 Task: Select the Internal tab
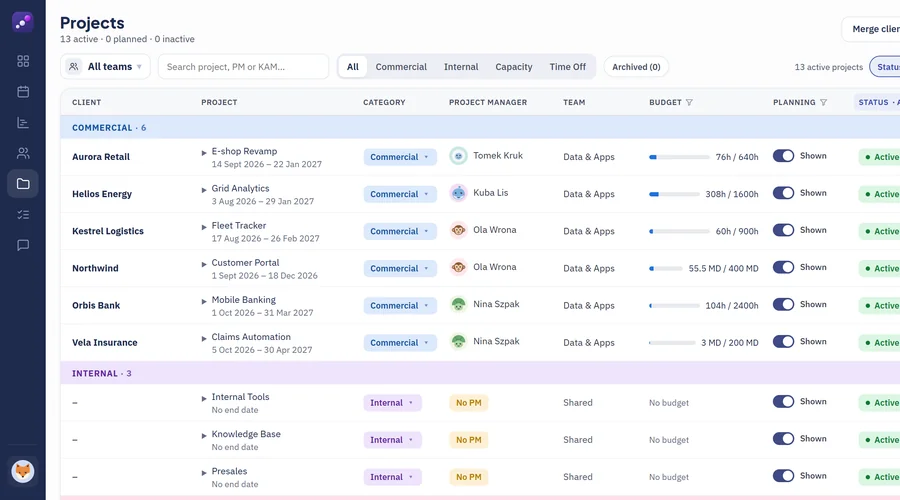click(x=461, y=67)
